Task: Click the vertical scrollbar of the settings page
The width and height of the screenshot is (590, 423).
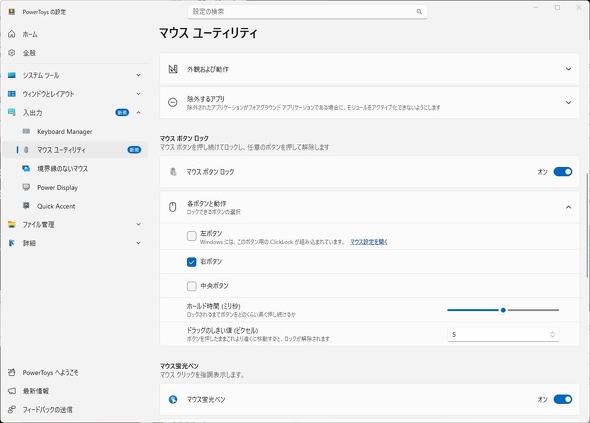Action: (587, 226)
